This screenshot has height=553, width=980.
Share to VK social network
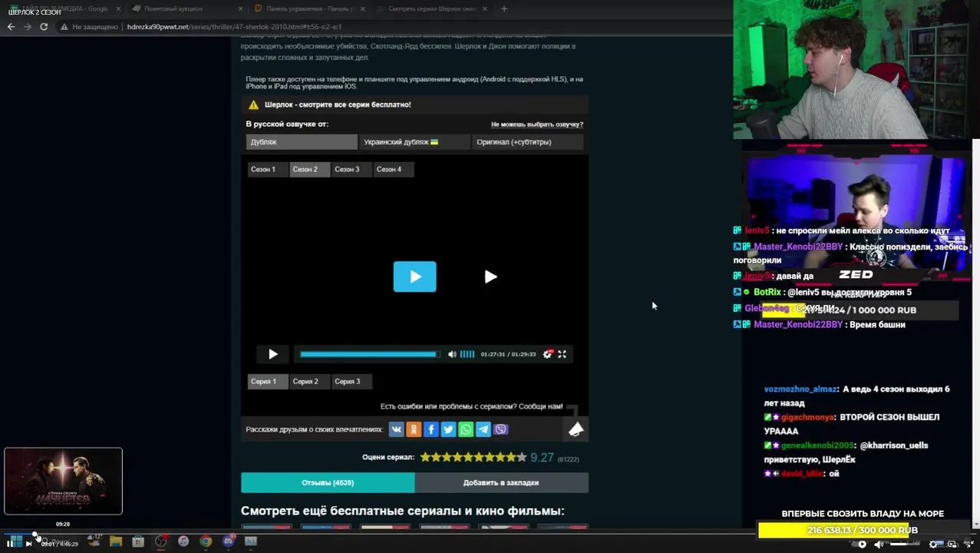(396, 429)
